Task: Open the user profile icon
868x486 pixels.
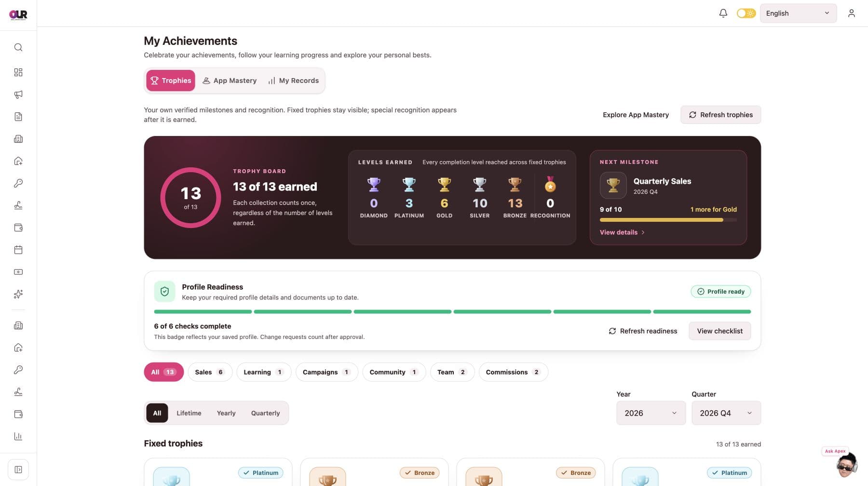Action: click(851, 13)
